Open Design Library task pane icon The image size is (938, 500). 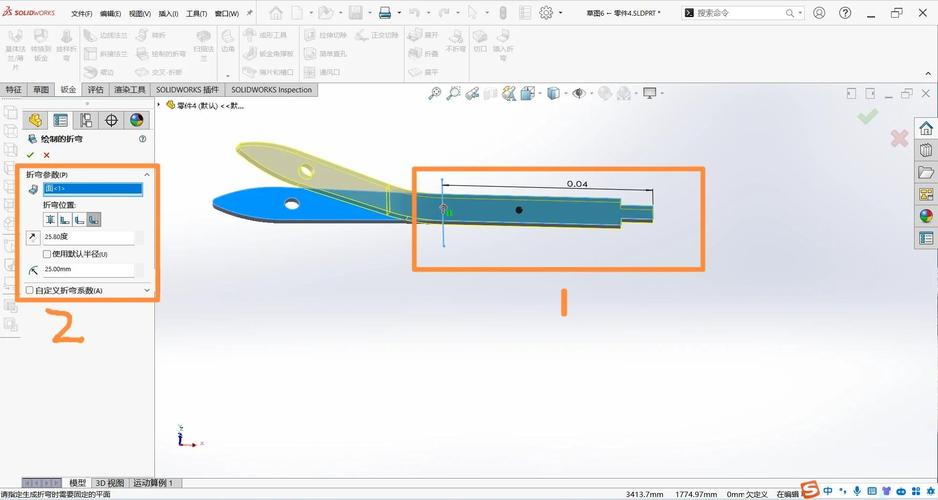point(926,150)
